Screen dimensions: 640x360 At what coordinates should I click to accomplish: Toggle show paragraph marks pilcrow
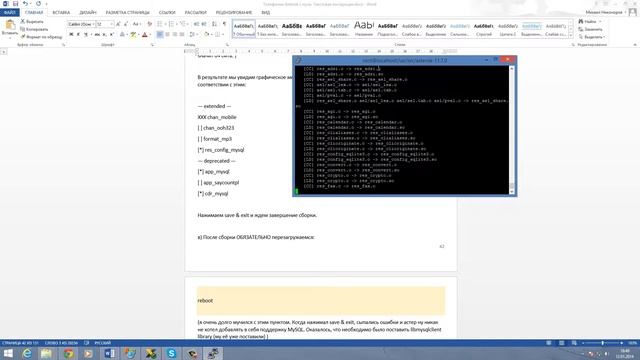point(224,24)
